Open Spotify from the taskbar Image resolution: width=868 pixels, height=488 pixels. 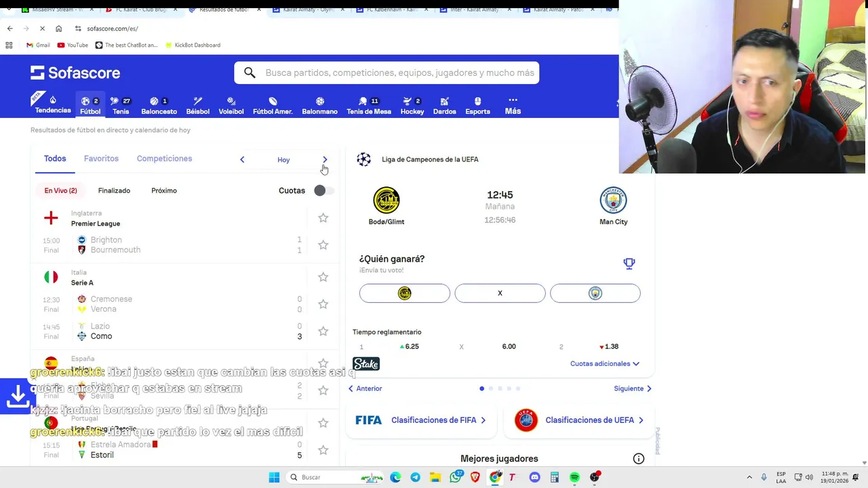[574, 477]
